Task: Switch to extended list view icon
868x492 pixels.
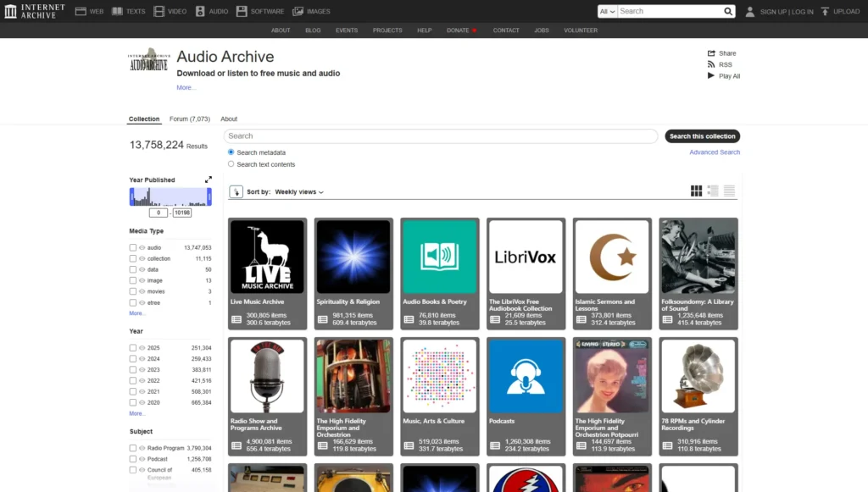Action: pos(713,191)
